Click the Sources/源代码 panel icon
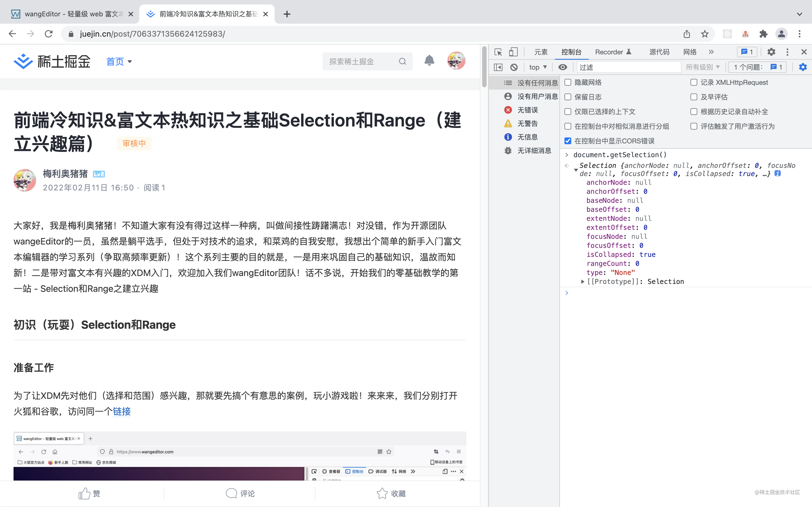The image size is (812, 507). (659, 51)
